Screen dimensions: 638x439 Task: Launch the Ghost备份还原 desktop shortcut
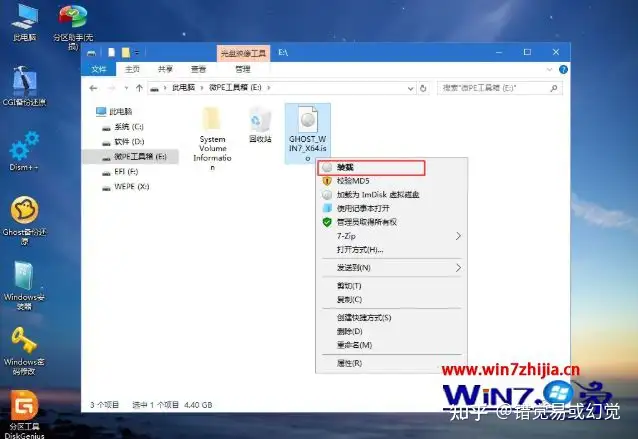[24, 221]
